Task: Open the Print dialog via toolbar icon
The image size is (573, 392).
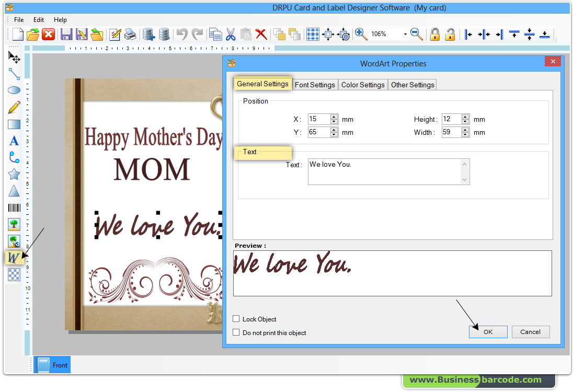Action: click(129, 34)
